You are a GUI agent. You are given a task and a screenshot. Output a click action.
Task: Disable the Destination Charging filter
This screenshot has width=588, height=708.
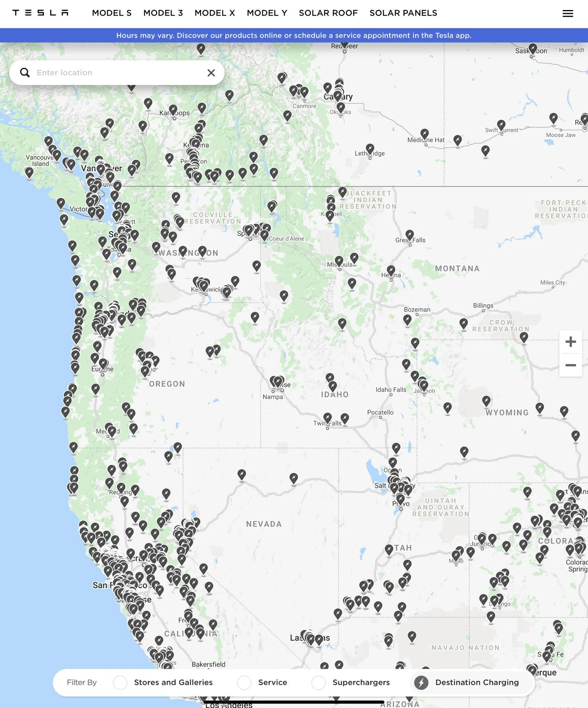tap(421, 683)
